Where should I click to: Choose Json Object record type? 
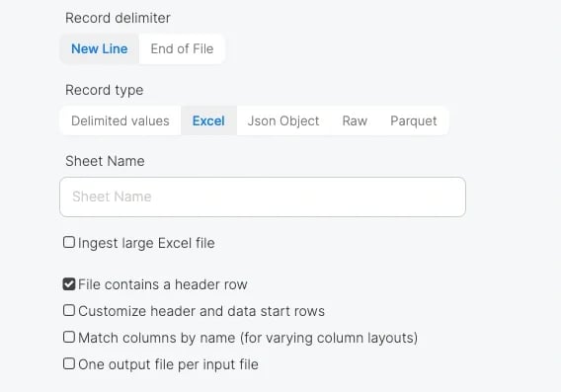click(x=283, y=120)
